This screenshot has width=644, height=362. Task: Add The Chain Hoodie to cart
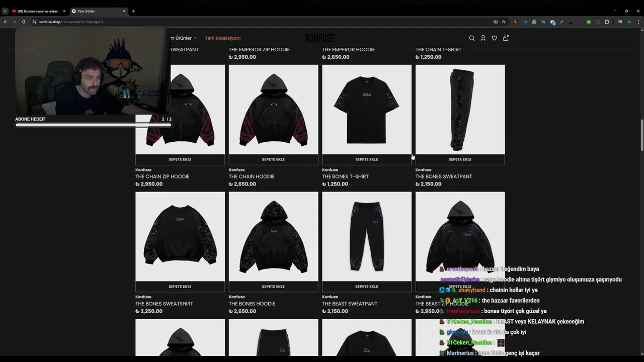coord(273,159)
